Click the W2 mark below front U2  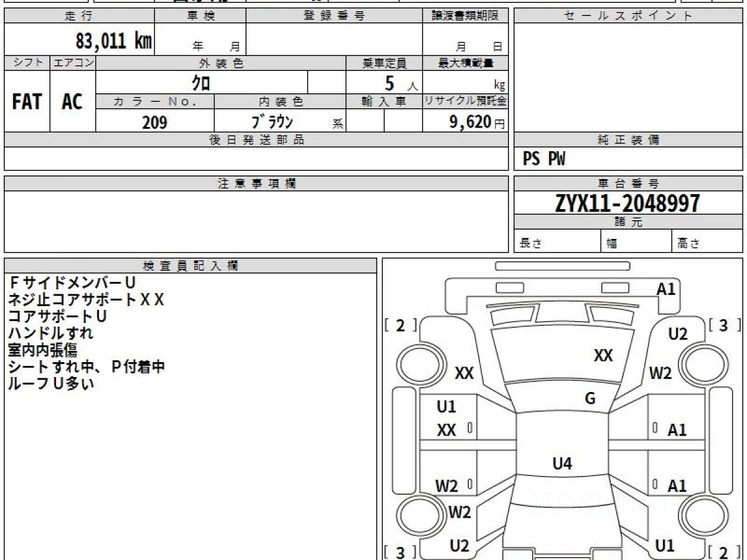tap(660, 373)
